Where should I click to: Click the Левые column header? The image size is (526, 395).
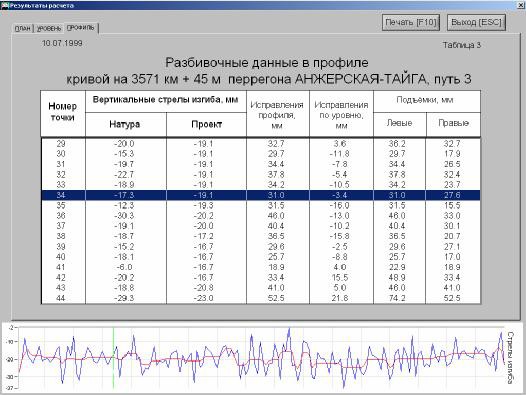[400, 123]
